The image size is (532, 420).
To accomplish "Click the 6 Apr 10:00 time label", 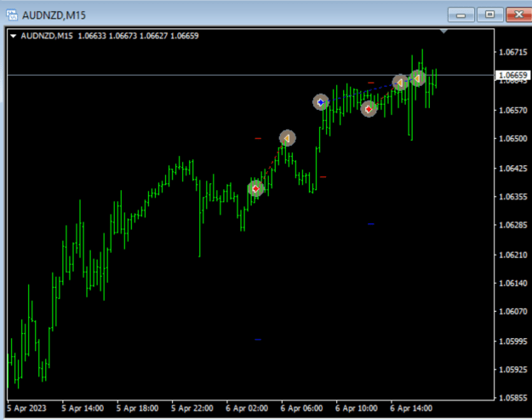I will [357, 408].
